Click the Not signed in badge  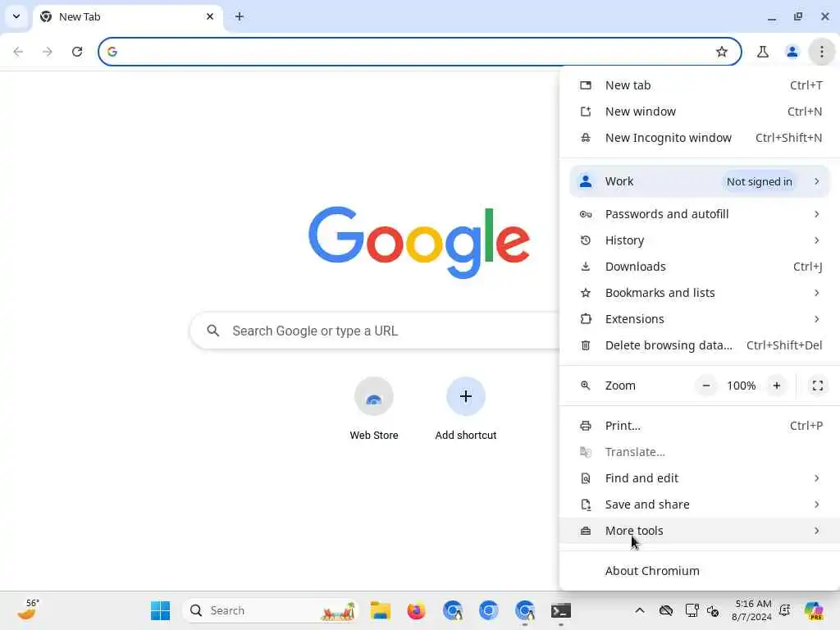[x=759, y=181]
